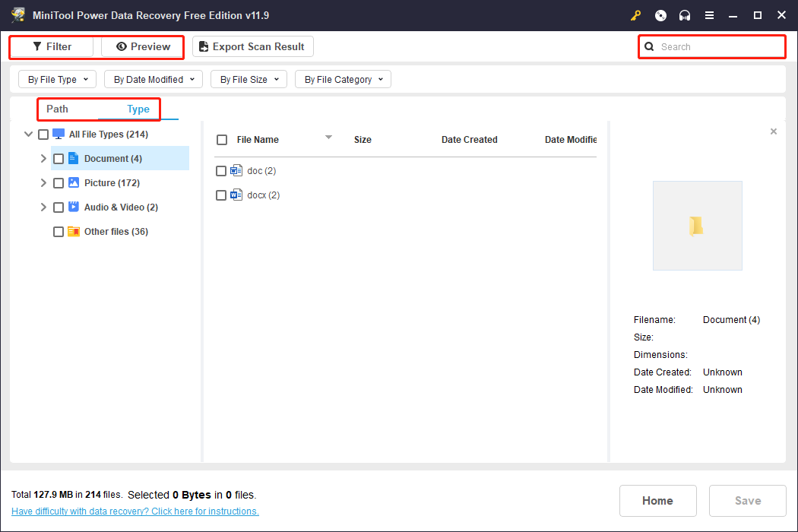Switch to the Type tab
This screenshot has width=798, height=532.
(x=138, y=109)
